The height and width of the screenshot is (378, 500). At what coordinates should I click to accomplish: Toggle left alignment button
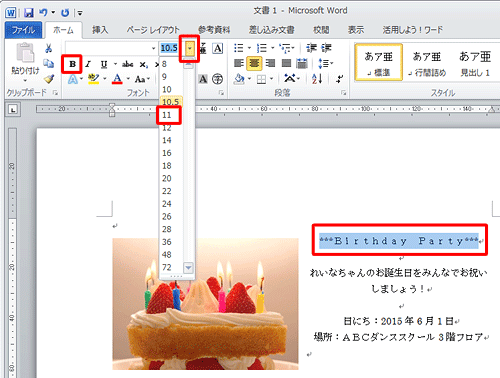coord(239,63)
